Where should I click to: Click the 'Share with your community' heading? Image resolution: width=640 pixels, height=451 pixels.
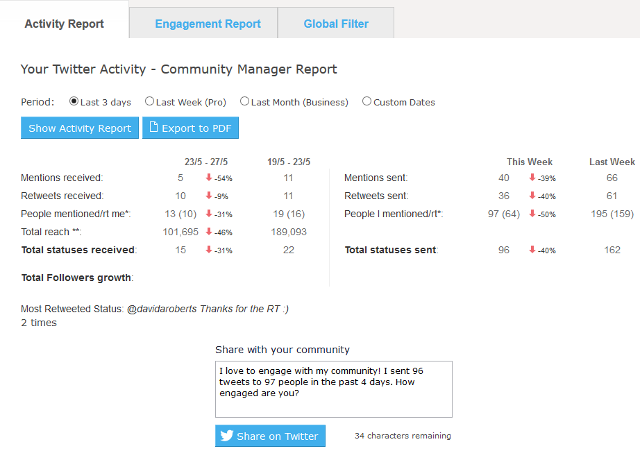(x=282, y=350)
